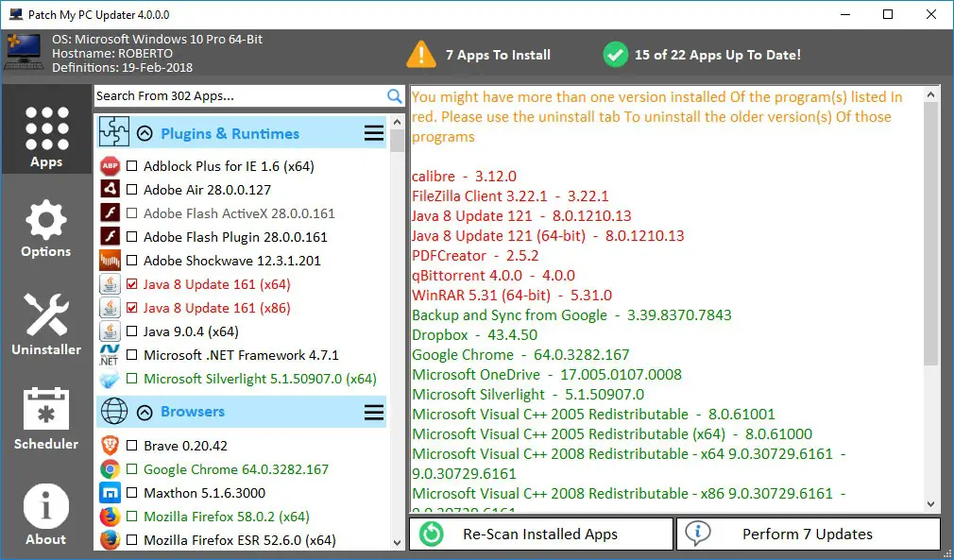Click the Java 8 Update 161 (x86) icon

pyautogui.click(x=111, y=308)
